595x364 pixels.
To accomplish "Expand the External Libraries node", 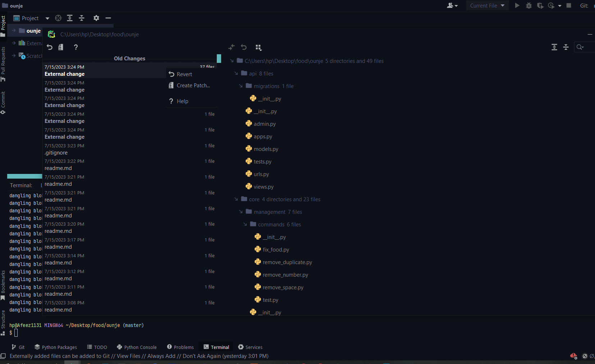I will 14,43.
